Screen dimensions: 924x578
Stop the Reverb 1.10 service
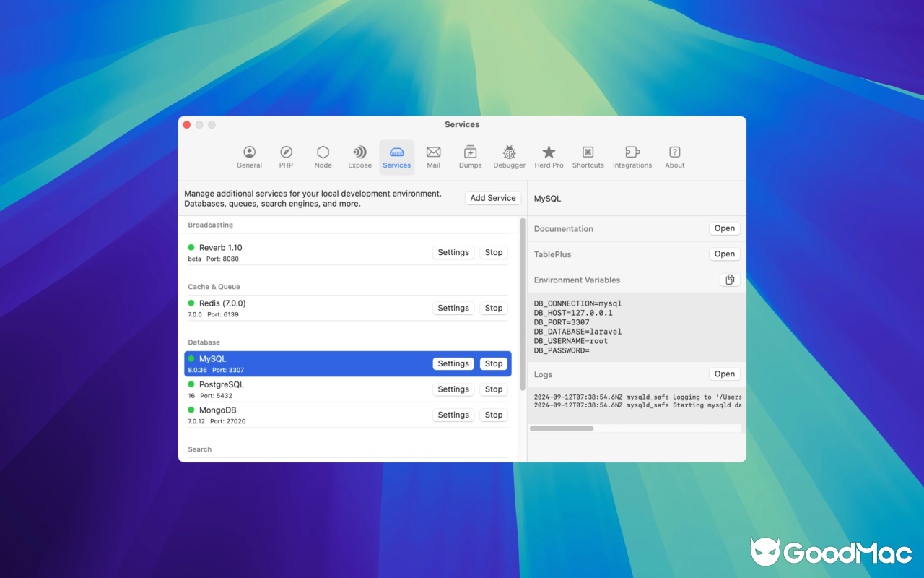pyautogui.click(x=494, y=253)
